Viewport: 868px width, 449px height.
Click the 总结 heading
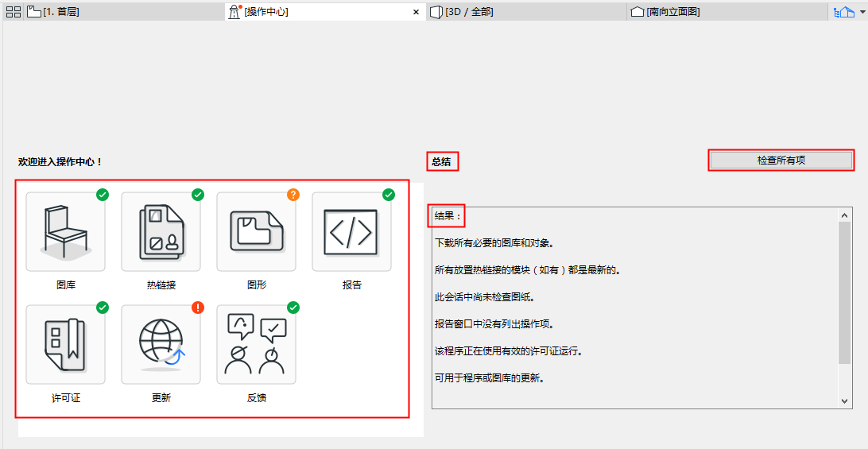[442, 162]
